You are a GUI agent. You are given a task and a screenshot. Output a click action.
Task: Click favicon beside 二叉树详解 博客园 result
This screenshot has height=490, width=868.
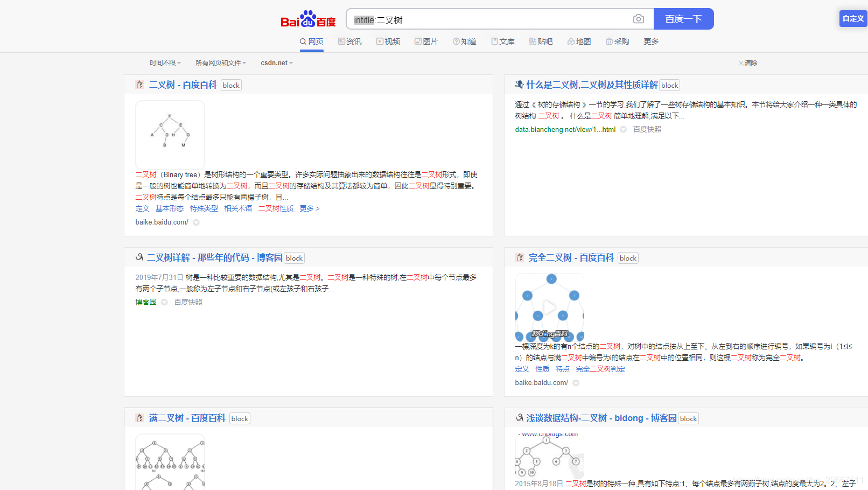[x=139, y=257]
